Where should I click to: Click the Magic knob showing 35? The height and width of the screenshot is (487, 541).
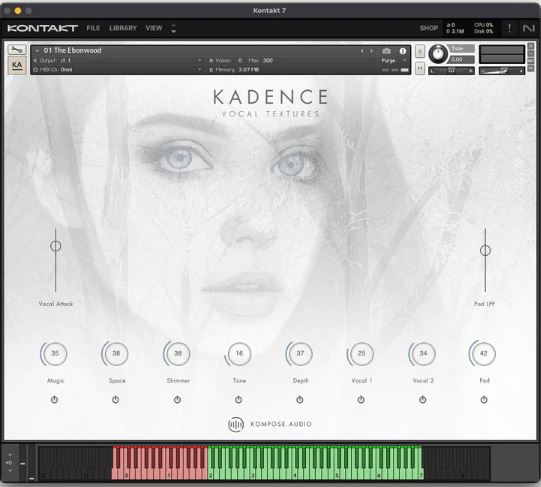click(x=55, y=354)
